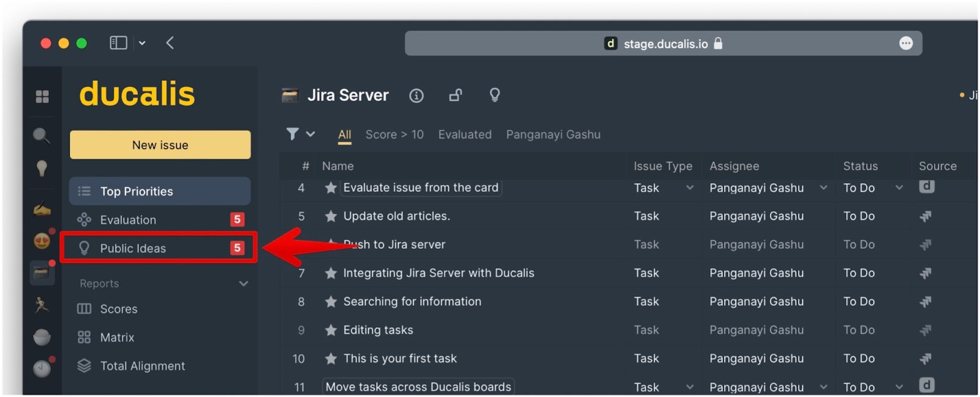Viewport: 980px width, 397px height.
Task: Open Issue Type dropdown for Move tasks row
Action: click(690, 387)
